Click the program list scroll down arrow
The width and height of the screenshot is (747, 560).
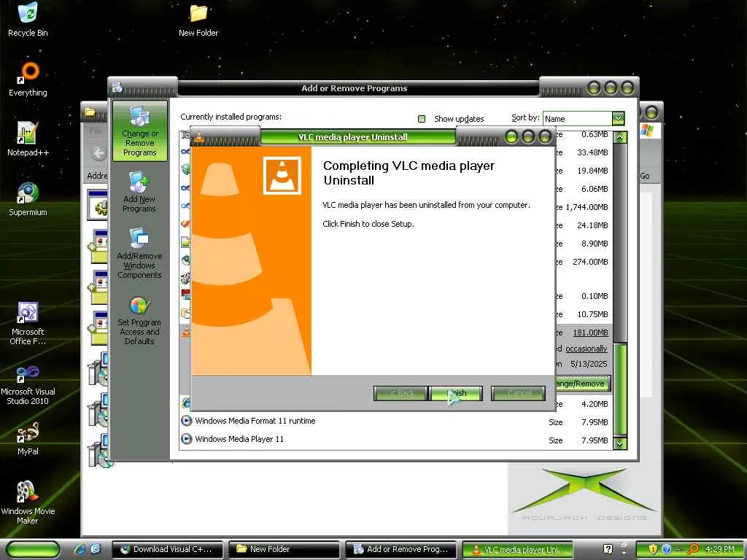(620, 443)
